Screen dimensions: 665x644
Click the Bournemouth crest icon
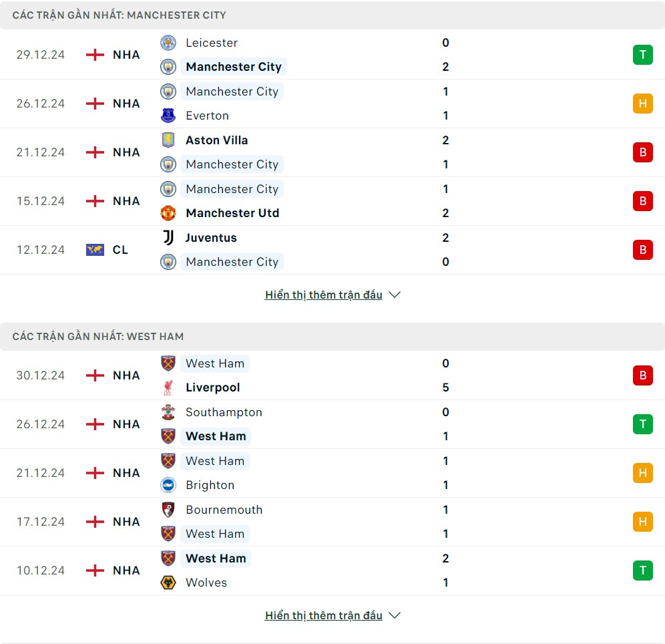(168, 510)
